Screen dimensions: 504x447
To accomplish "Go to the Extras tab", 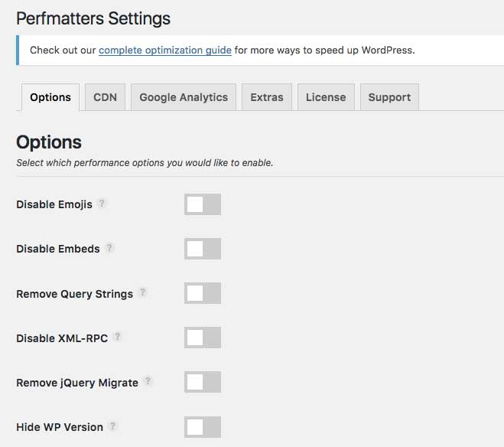I will 266,97.
